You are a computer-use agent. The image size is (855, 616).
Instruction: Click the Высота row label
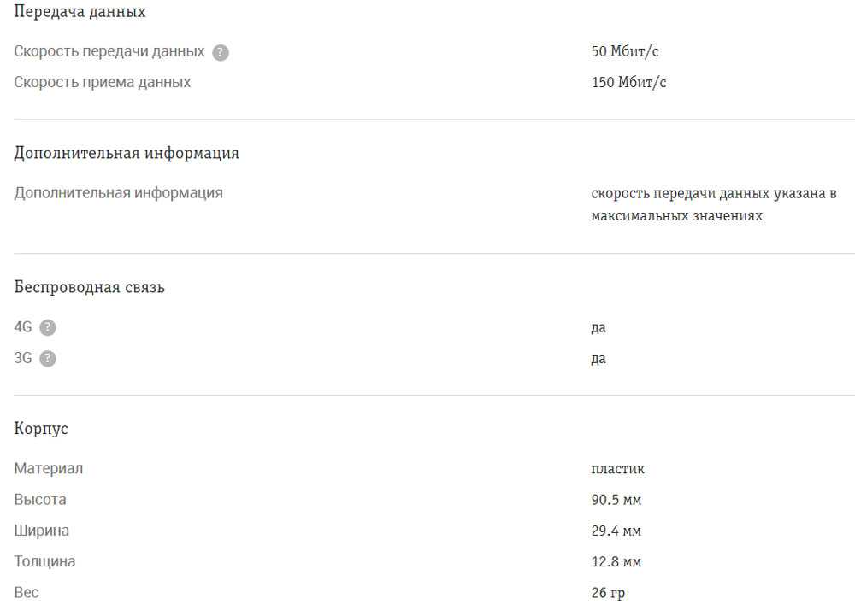tap(40, 500)
